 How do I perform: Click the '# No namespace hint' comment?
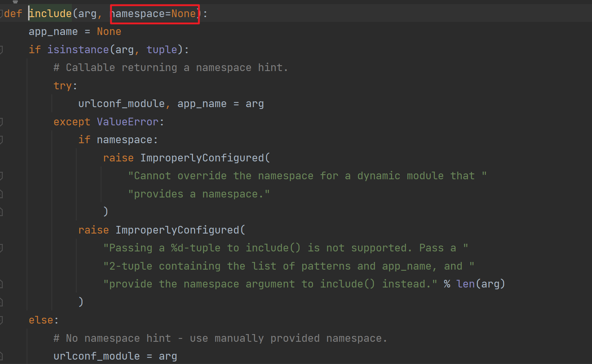pos(220,338)
